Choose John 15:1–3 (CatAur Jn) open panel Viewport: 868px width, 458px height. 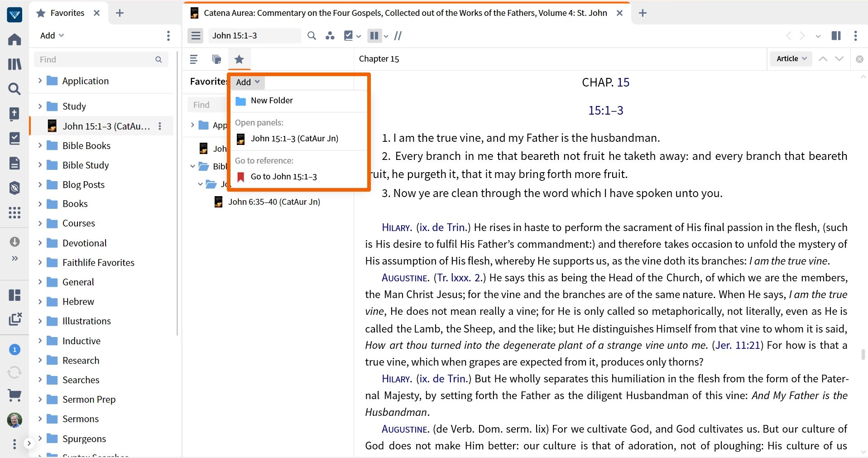(x=299, y=139)
